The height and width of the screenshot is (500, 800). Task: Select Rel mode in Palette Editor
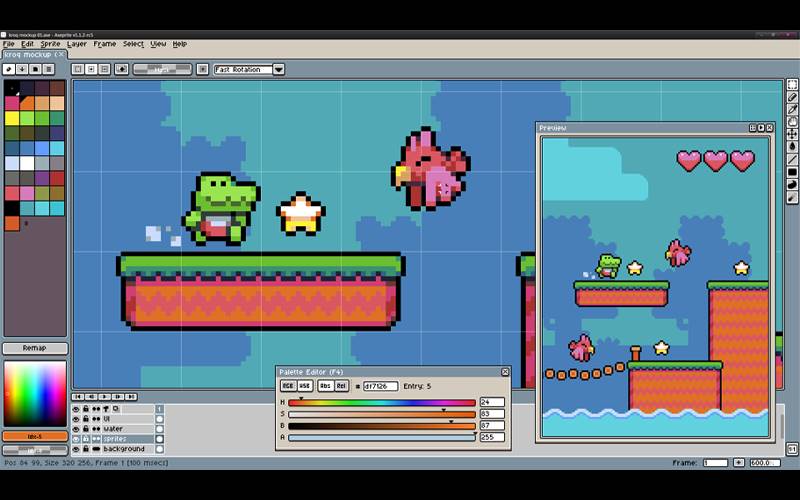[x=341, y=385]
